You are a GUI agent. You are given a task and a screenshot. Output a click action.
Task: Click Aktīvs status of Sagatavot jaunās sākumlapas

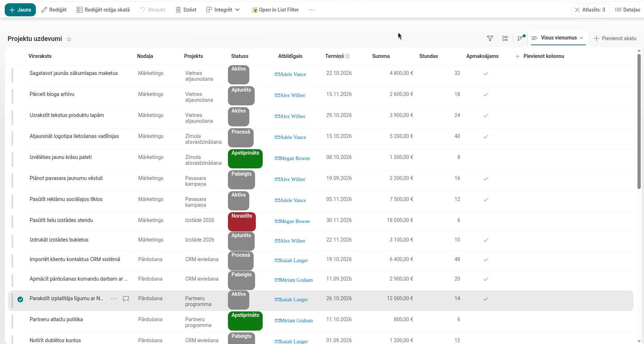point(238,75)
